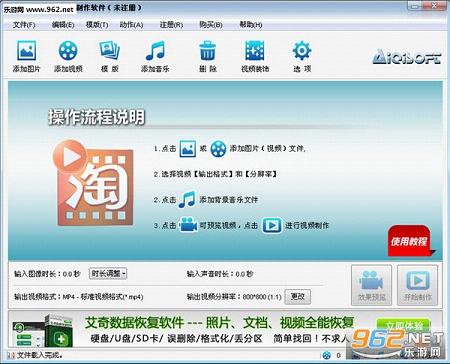Screen dimensions: 450x364
Task: Minimize the application window
Action: [415, 6]
